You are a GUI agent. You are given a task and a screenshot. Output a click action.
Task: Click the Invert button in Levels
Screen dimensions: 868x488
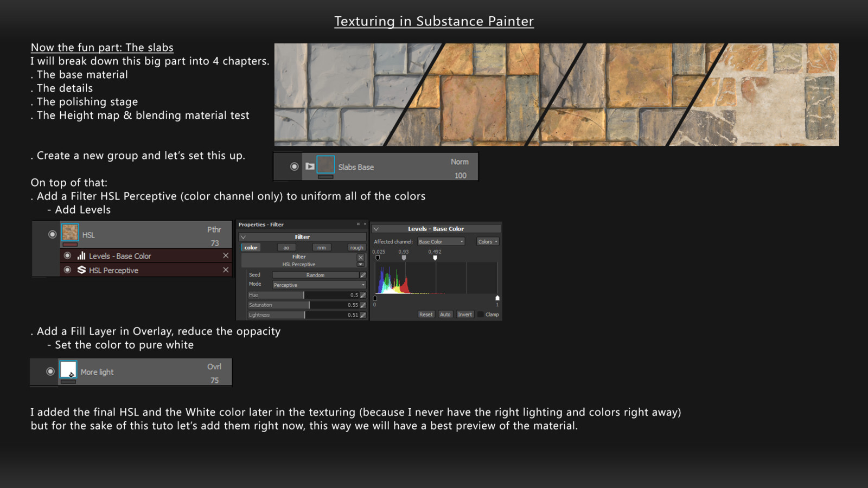coord(465,314)
